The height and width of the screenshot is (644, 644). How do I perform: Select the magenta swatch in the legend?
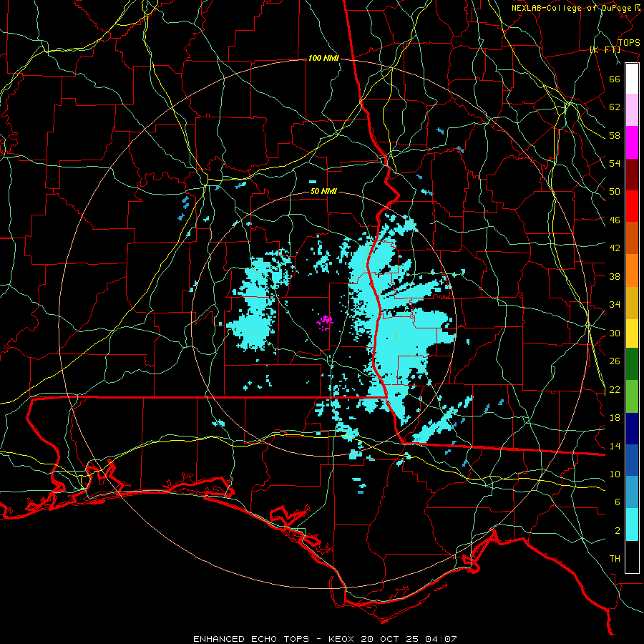tap(632, 142)
